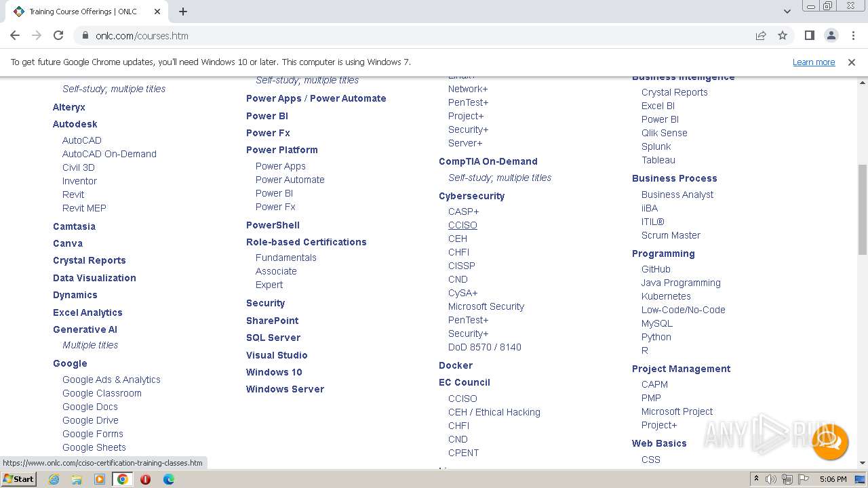Open the Alteryx course category
Screen dimensions: 868x488
tap(69, 107)
